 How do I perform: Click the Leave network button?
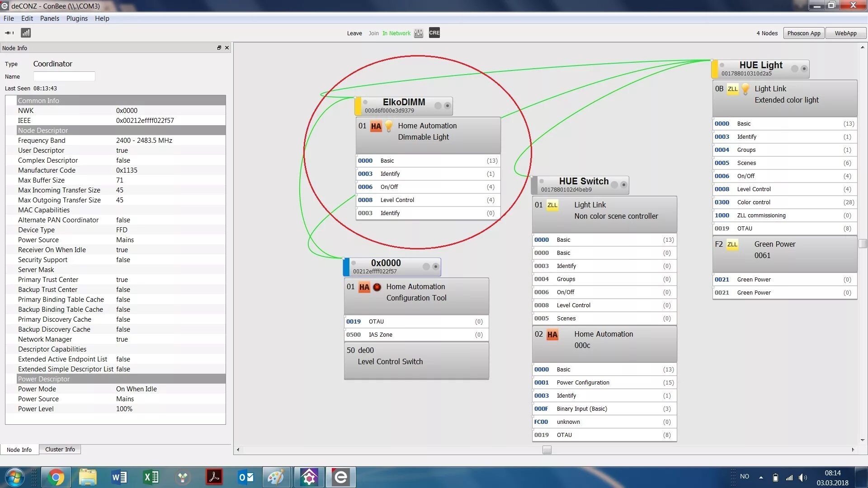pos(354,33)
